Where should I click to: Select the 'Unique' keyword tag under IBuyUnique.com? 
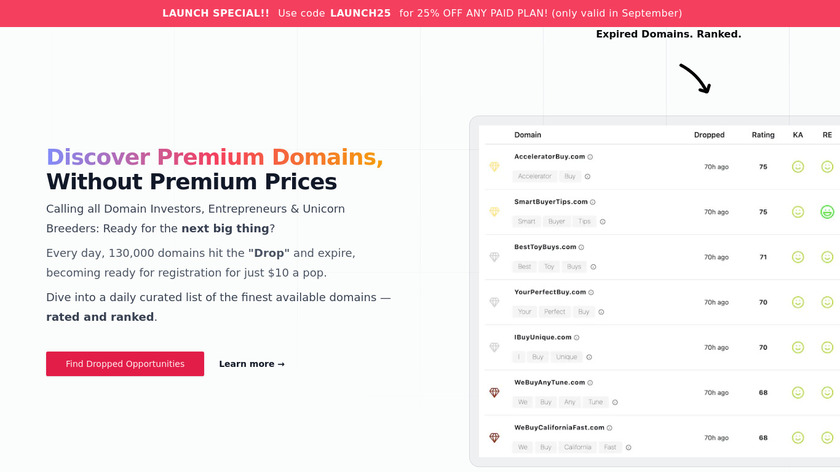tap(567, 357)
